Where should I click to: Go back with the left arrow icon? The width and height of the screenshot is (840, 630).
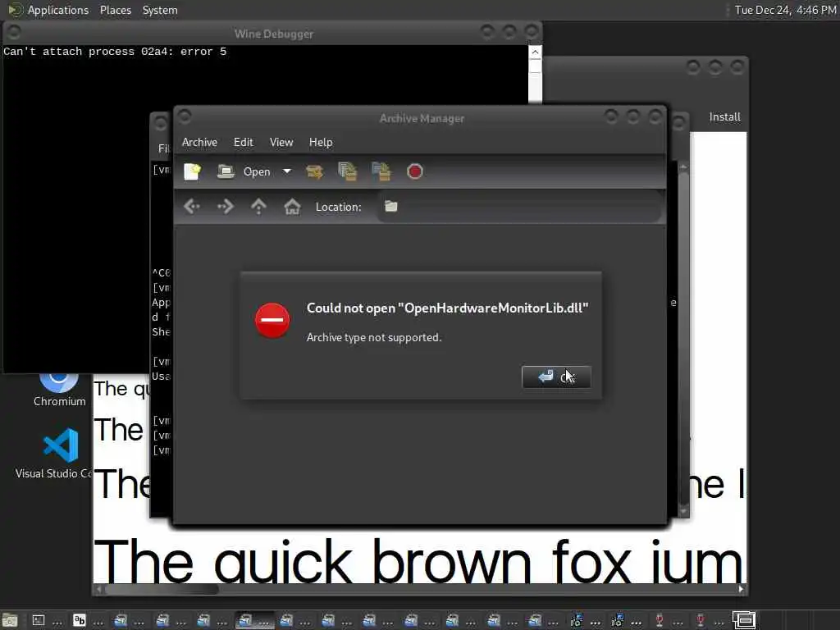click(192, 206)
